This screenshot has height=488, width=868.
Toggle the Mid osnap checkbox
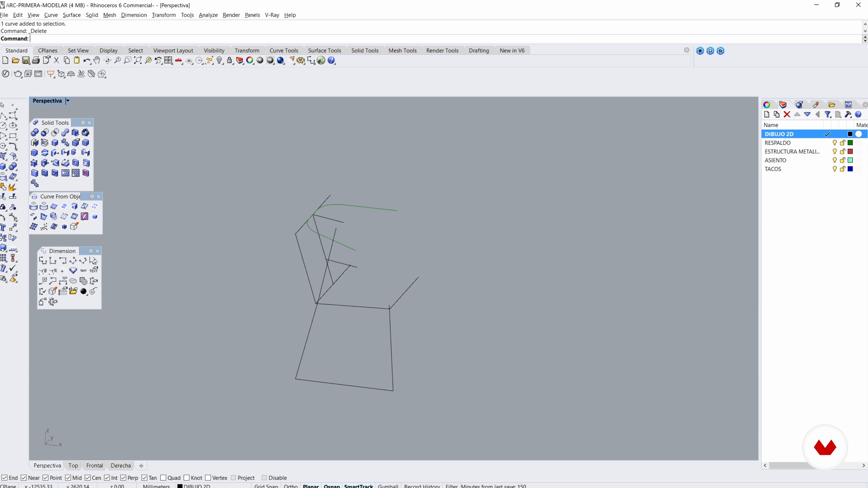tap(68, 478)
